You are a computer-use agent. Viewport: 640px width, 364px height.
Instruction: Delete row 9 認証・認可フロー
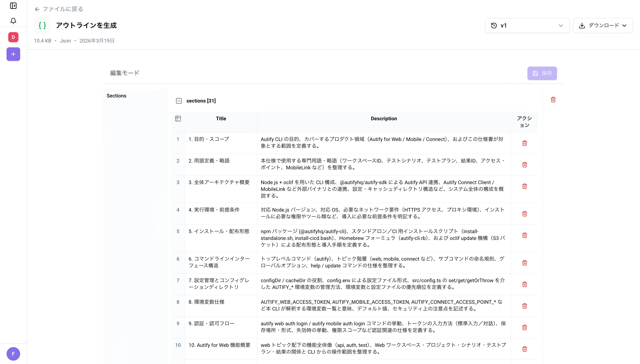pos(525,327)
